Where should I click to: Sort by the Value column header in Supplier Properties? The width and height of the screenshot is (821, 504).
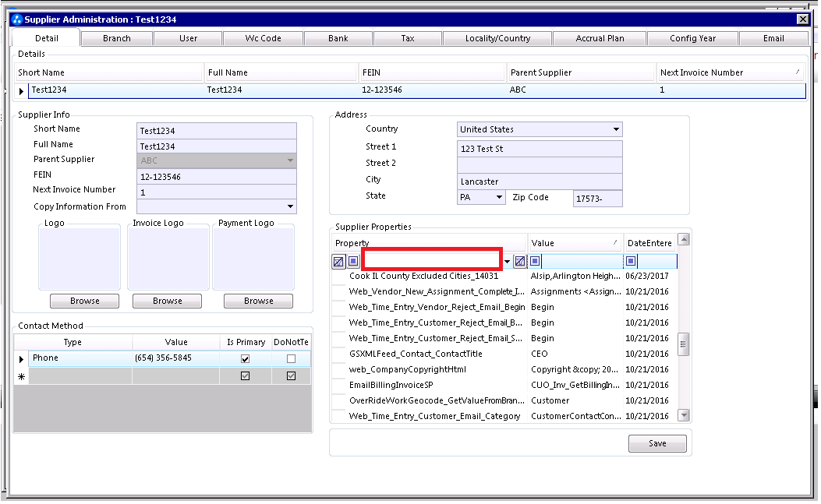(x=575, y=243)
